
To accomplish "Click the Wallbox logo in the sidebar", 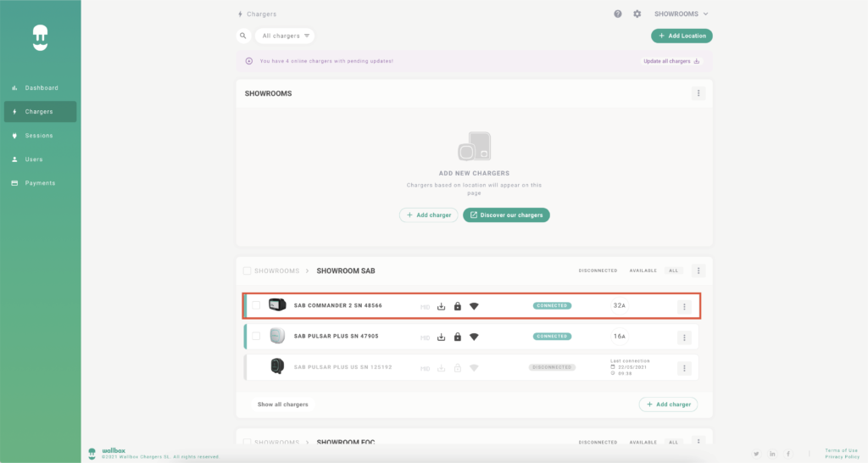I will 40,37.
